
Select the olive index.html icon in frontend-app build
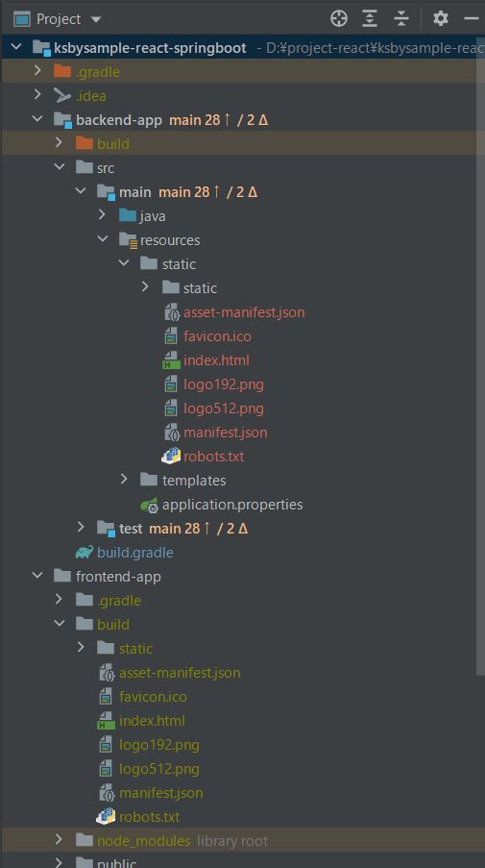107,721
